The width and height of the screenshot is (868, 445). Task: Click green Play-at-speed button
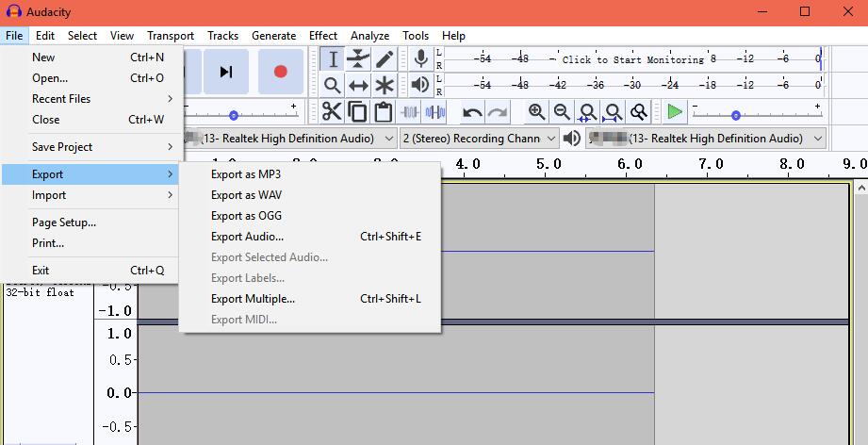[675, 112]
